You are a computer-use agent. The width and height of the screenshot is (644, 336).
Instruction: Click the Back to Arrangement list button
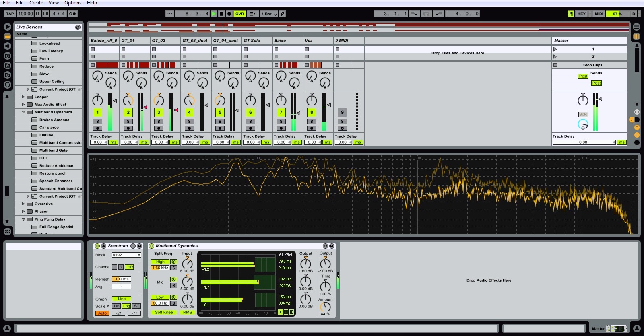[253, 14]
